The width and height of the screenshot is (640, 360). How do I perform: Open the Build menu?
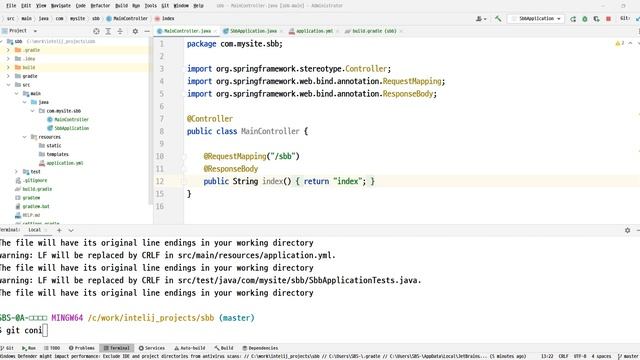(x=122, y=6)
